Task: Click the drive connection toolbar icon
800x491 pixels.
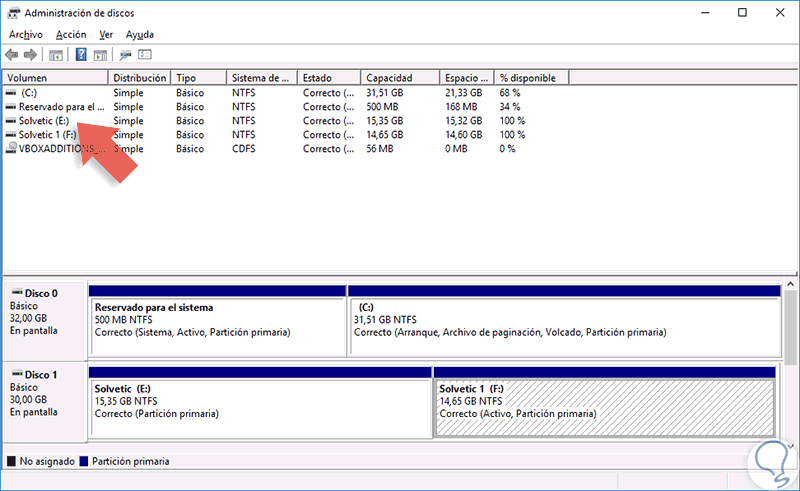Action: (x=125, y=55)
